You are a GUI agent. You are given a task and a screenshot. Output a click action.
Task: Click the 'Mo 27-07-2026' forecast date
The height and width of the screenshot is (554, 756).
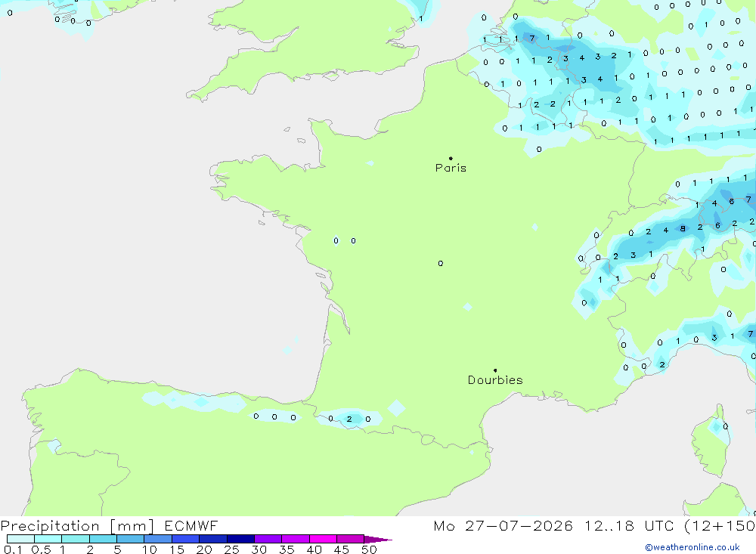[x=503, y=525]
